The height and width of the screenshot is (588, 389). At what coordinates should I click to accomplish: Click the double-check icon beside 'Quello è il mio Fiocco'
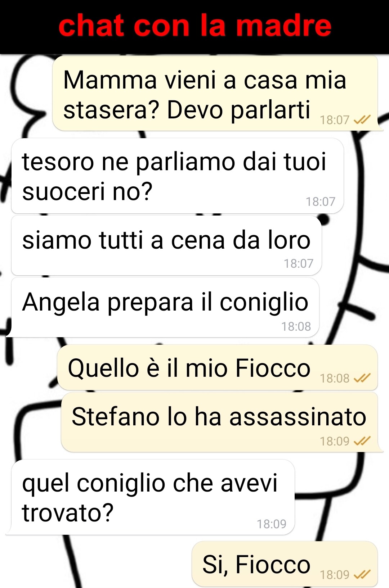point(362,378)
